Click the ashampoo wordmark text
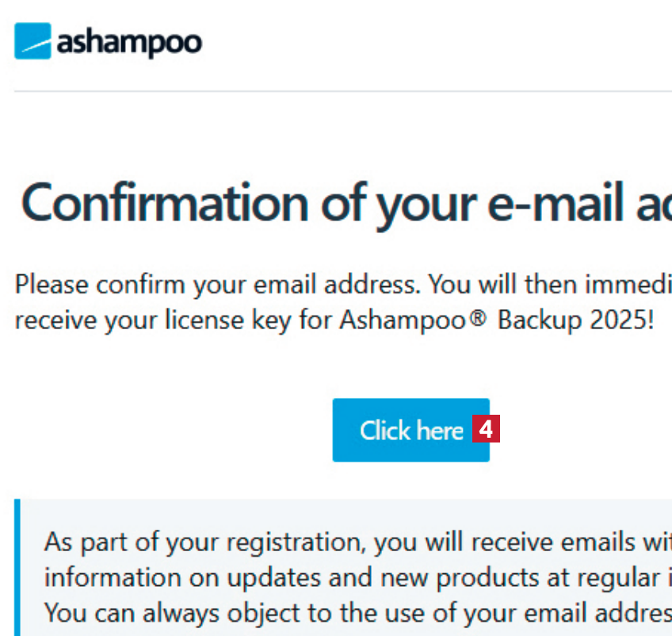672x636 pixels. click(x=128, y=42)
